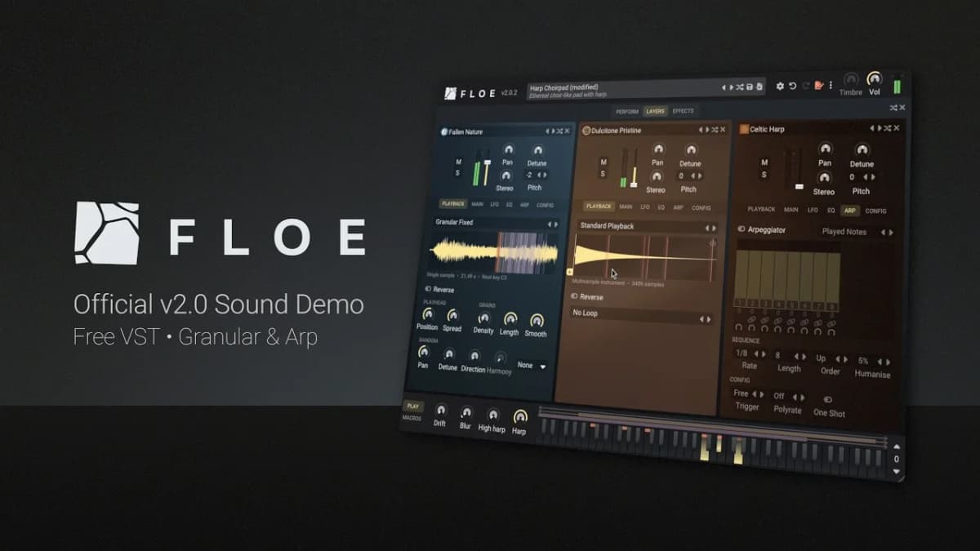Load previous preset with left arrow

[x=724, y=87]
